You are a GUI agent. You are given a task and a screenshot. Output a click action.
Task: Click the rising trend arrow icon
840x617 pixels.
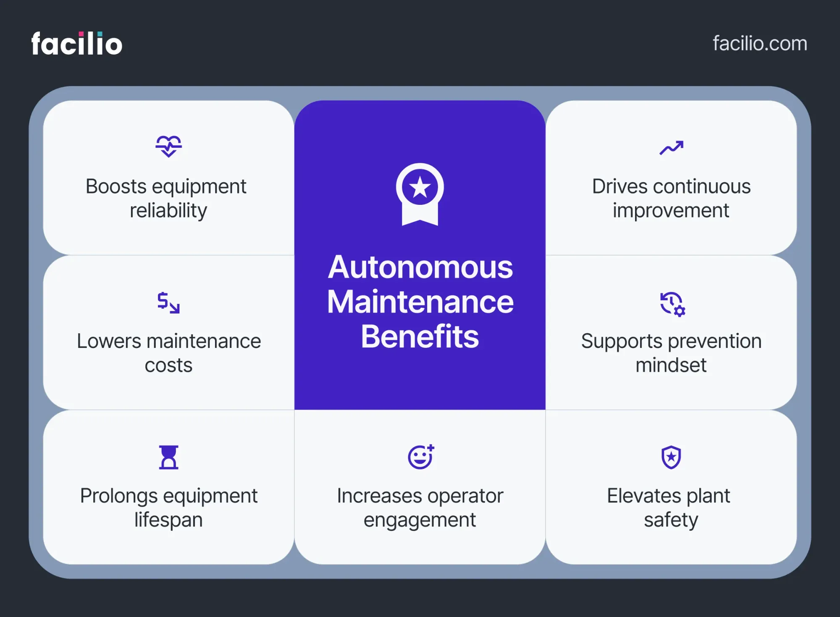(x=671, y=148)
